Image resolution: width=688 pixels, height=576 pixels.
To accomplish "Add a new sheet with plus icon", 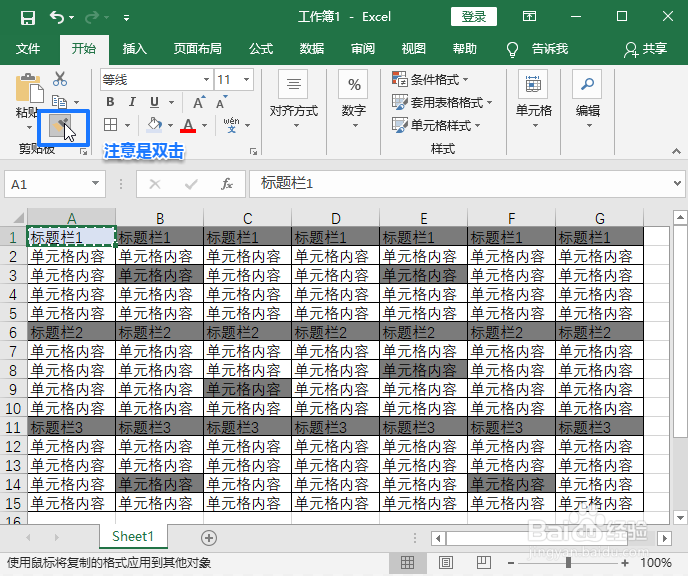I will 209,538.
